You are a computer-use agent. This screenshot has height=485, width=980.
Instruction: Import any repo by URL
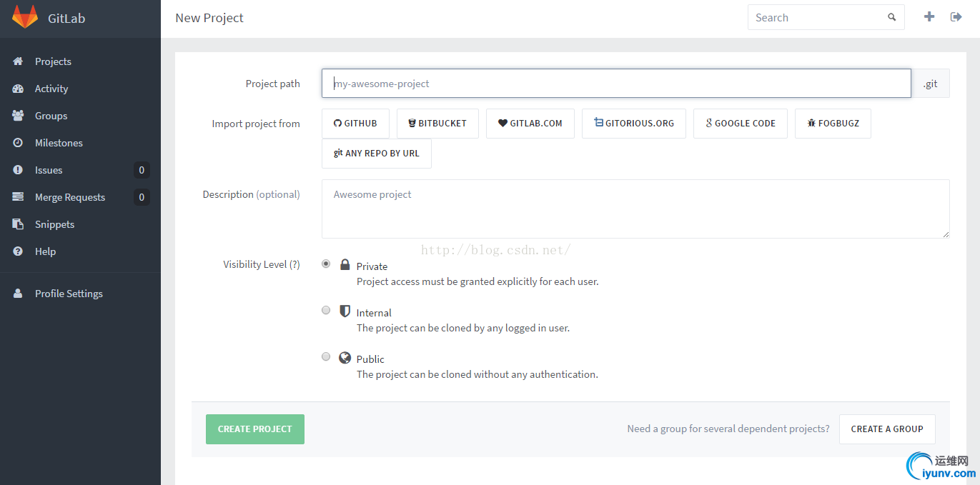(377, 154)
